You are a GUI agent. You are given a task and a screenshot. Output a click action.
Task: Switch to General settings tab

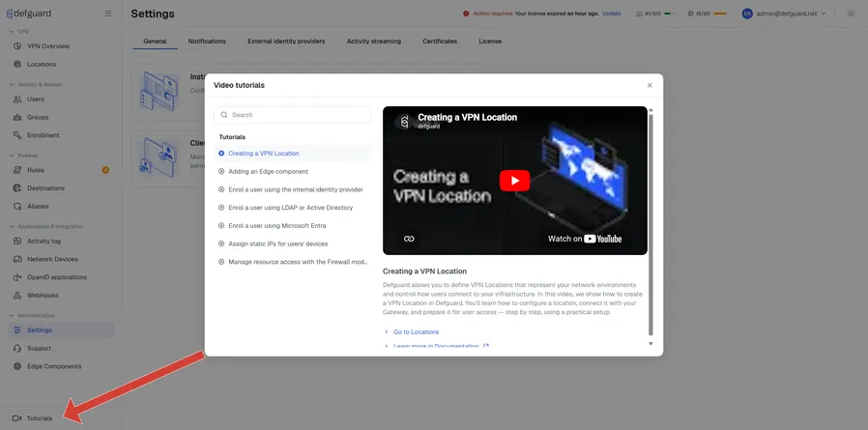point(155,41)
